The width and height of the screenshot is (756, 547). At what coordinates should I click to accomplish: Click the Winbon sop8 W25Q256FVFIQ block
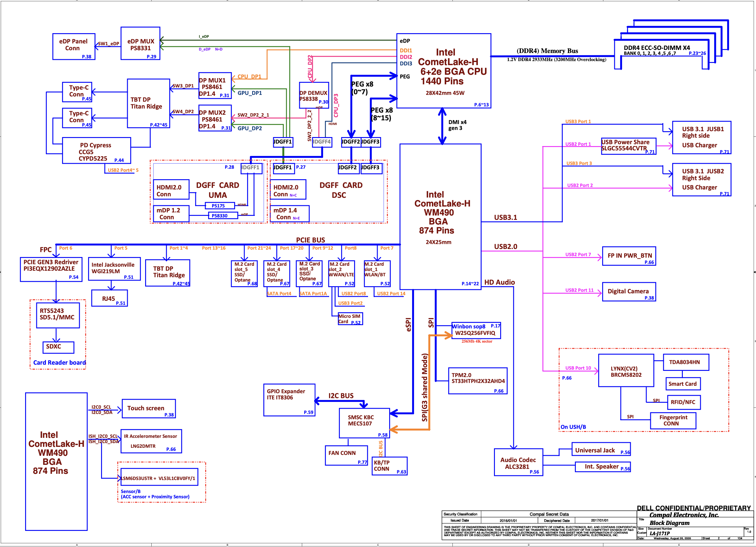coord(476,330)
